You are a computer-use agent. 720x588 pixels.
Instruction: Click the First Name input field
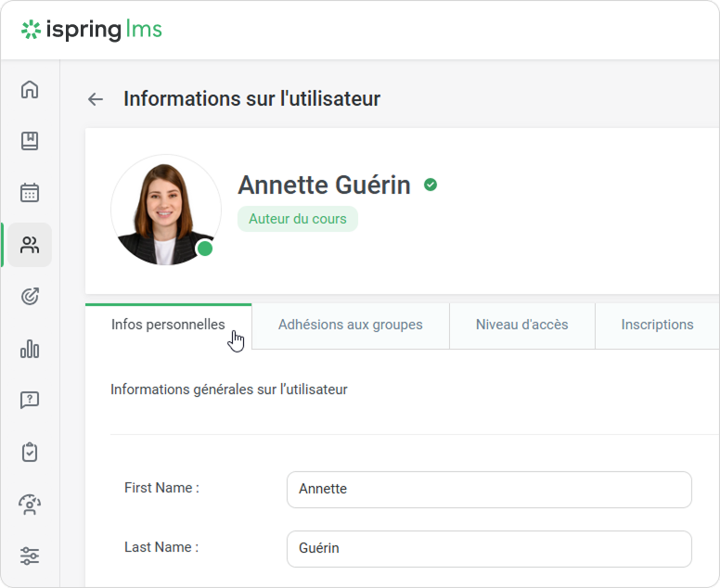pos(489,489)
